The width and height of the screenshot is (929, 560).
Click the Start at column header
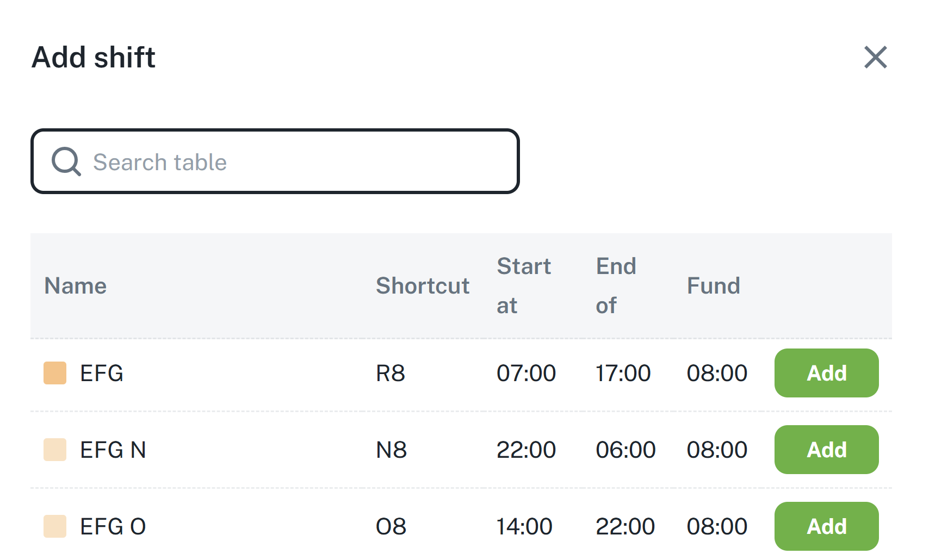523,286
